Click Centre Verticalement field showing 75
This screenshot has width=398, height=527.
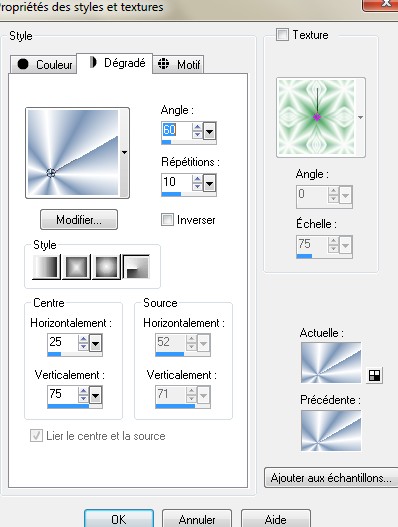[x=63, y=395]
